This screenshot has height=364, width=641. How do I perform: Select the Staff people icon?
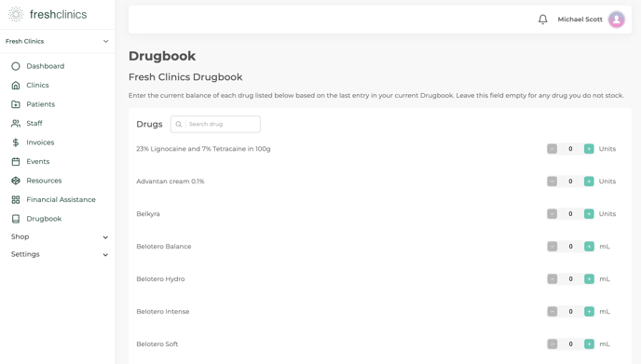pos(16,124)
